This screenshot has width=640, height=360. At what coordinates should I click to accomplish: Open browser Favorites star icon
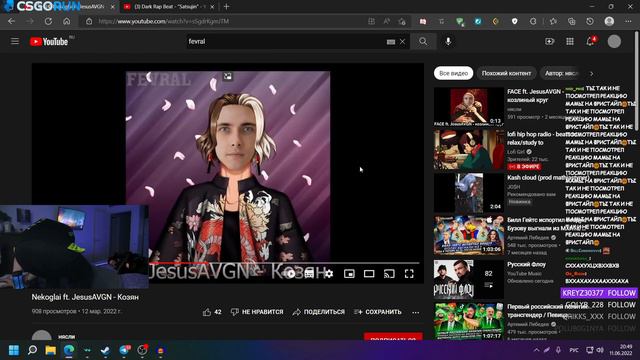[x=553, y=21]
